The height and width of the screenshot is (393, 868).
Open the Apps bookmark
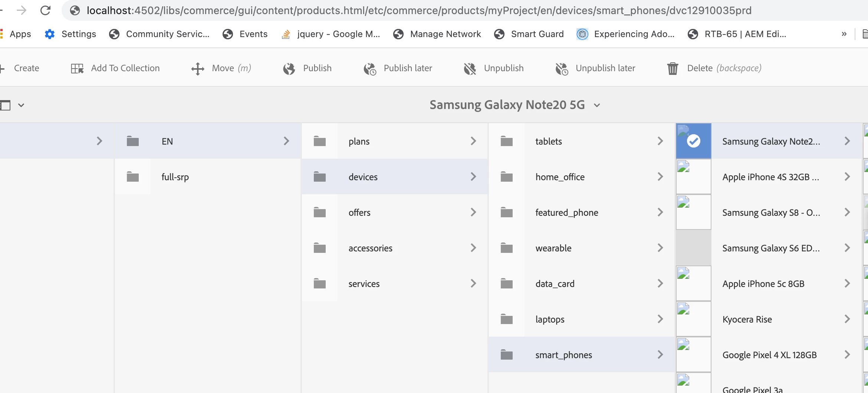(x=16, y=34)
